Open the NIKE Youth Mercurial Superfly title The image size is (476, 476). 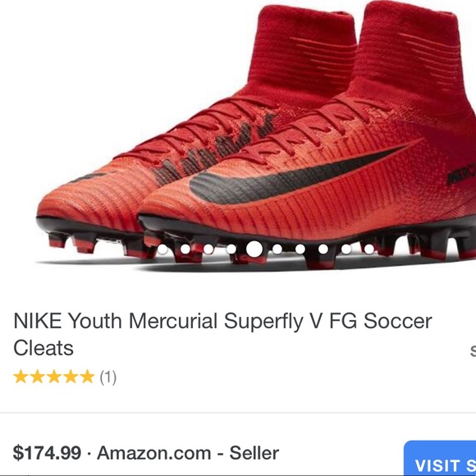[x=222, y=334]
